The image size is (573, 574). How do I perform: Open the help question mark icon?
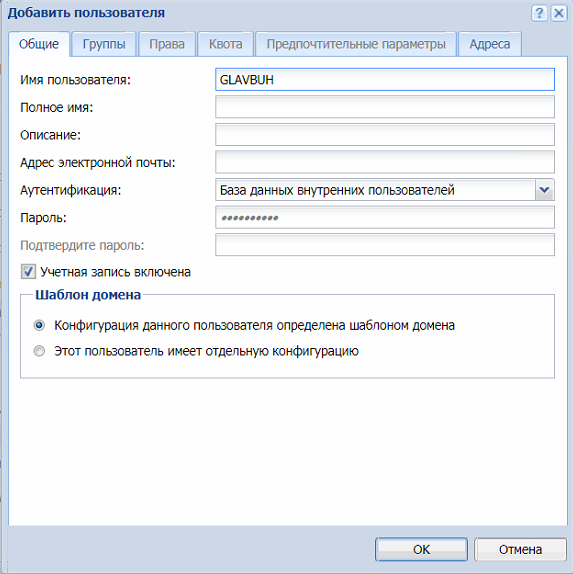[x=539, y=14]
